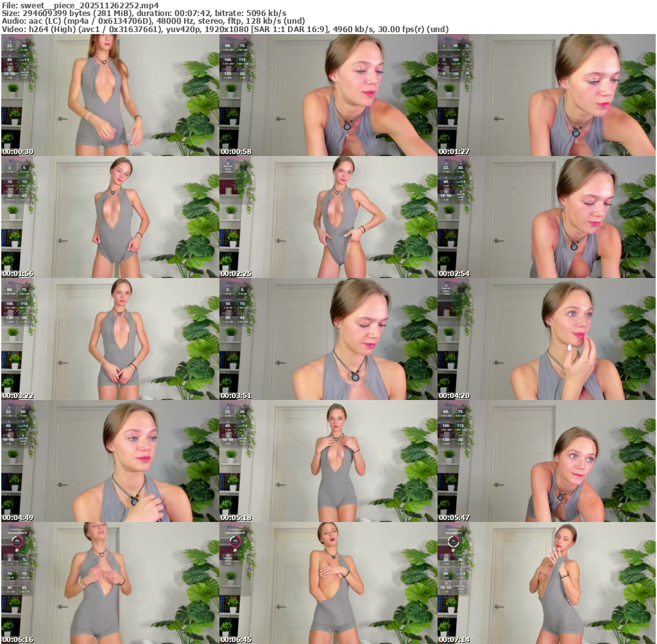The width and height of the screenshot is (657, 644).
Task: Select the 00:02:25 preview frame
Action: 328,217
